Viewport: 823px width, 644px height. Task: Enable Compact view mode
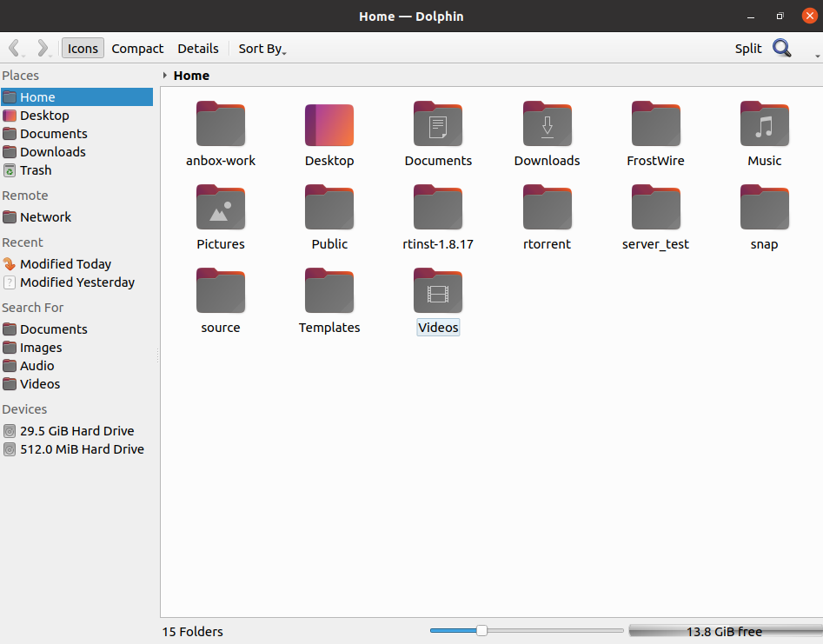click(x=137, y=48)
